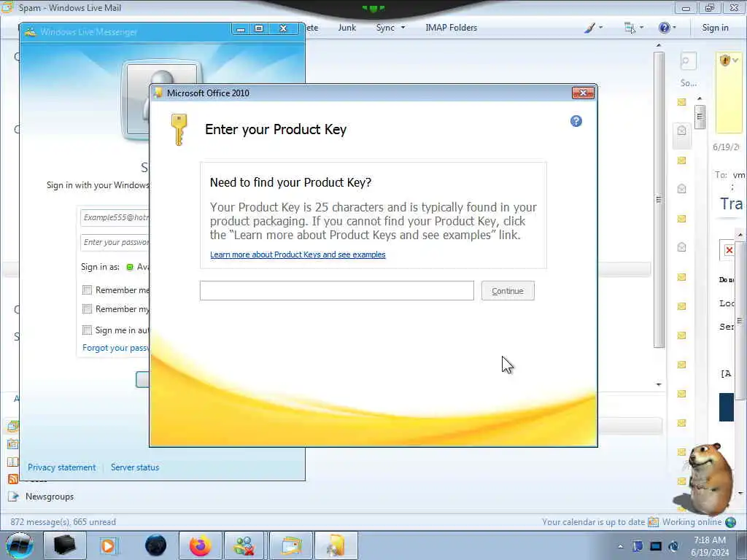Open the Calendar shortcut in Live Mail sidebar
Viewport: 747px width, 560px height.
[13, 444]
